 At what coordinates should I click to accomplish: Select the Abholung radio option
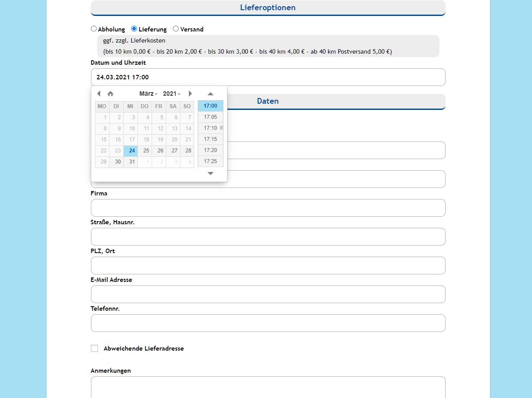coord(94,29)
